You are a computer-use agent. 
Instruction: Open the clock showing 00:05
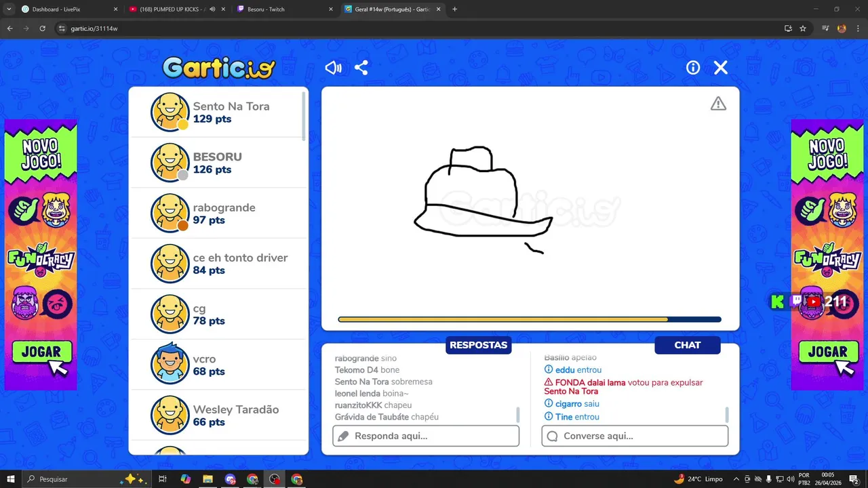[x=828, y=479]
